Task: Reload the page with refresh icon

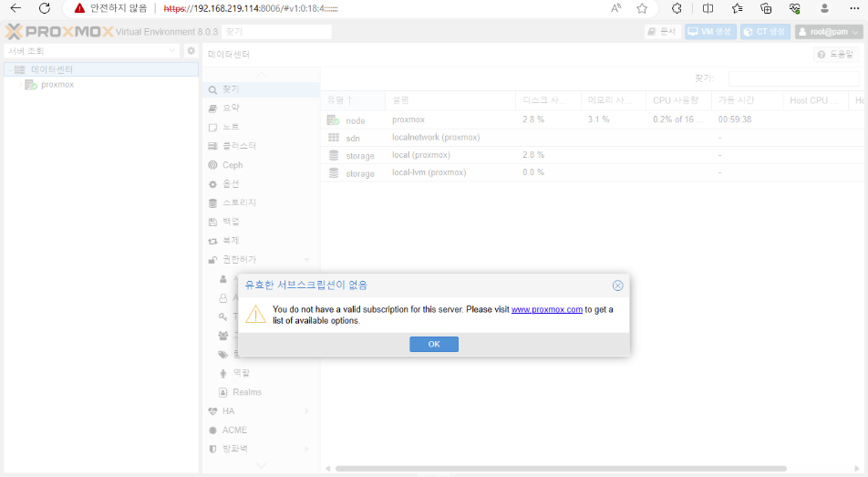Action: pos(45,8)
